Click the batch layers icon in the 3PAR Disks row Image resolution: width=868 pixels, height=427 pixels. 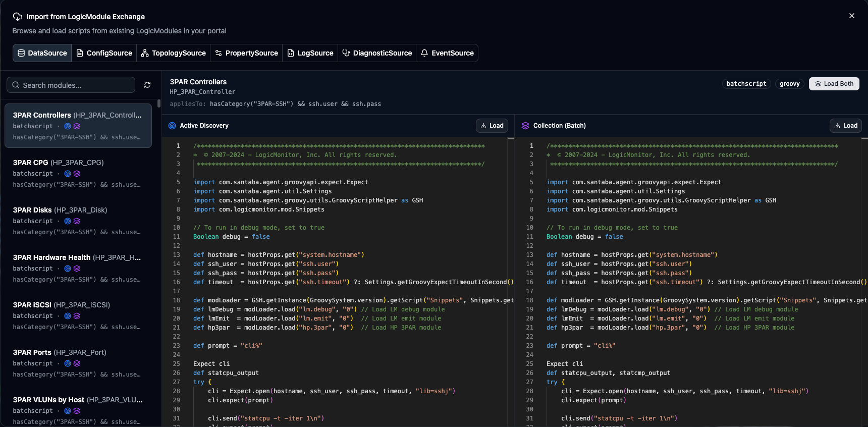(77, 221)
